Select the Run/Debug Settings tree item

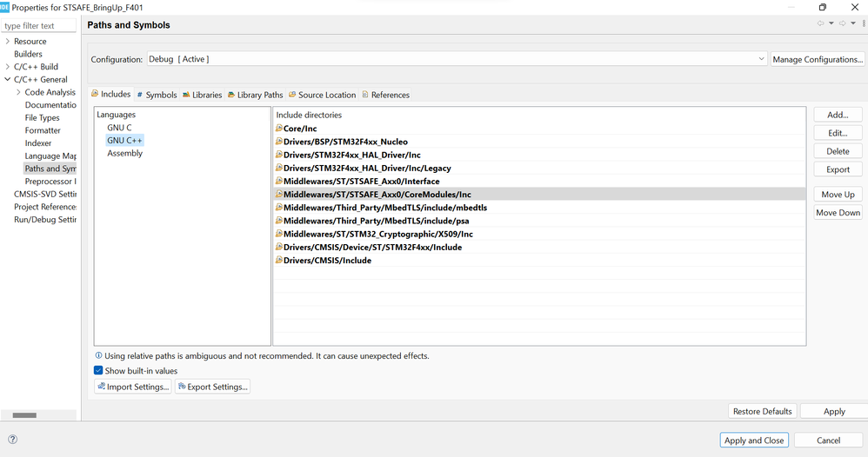[45, 219]
